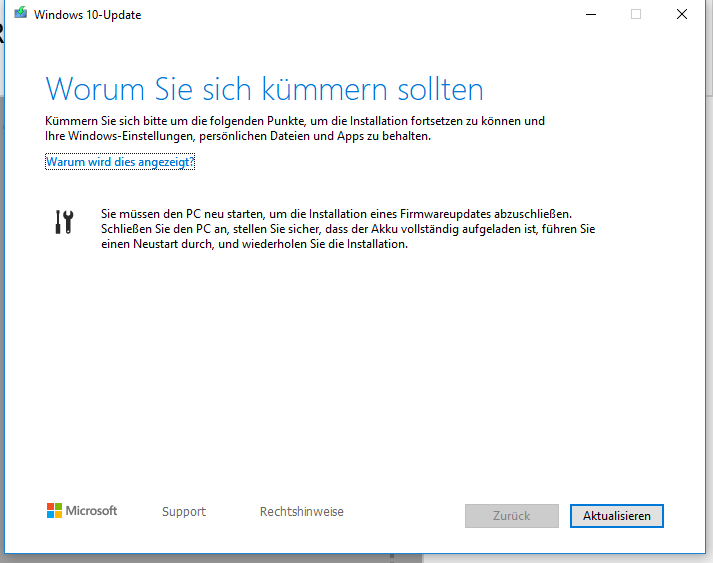Click the disabled maximize window button
713x563 pixels.
point(636,14)
